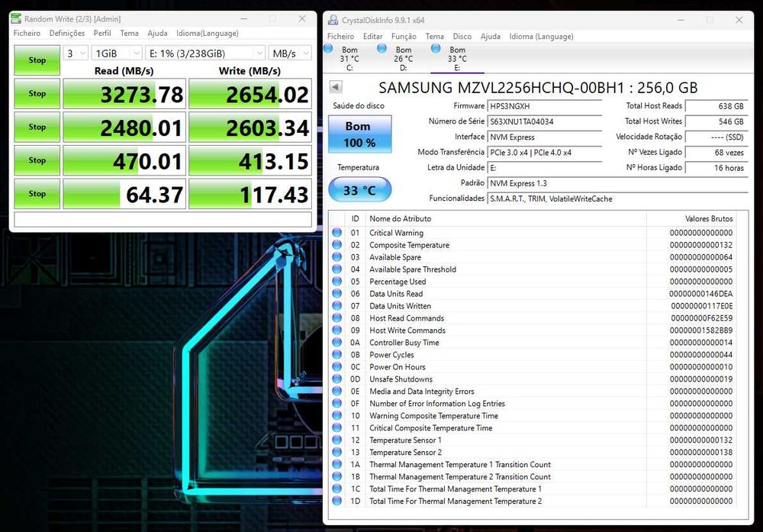Click status icon for Controller Busy Time row
Viewport: 763px width, 532px height.
coord(336,342)
